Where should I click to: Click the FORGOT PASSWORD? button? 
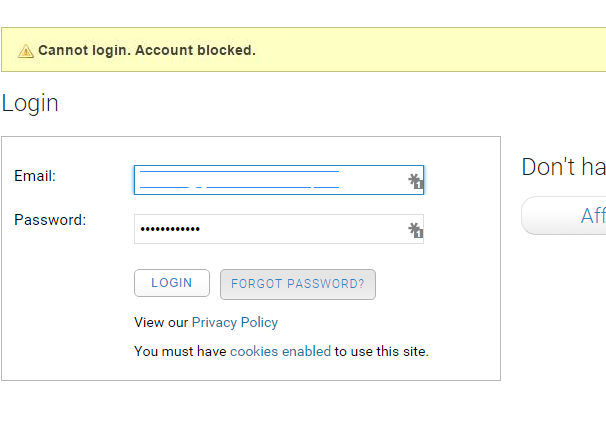coord(298,284)
